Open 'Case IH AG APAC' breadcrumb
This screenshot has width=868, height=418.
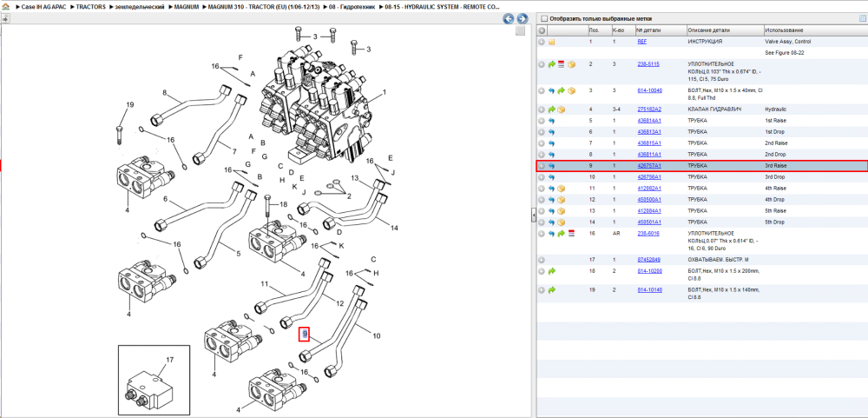click(x=43, y=7)
